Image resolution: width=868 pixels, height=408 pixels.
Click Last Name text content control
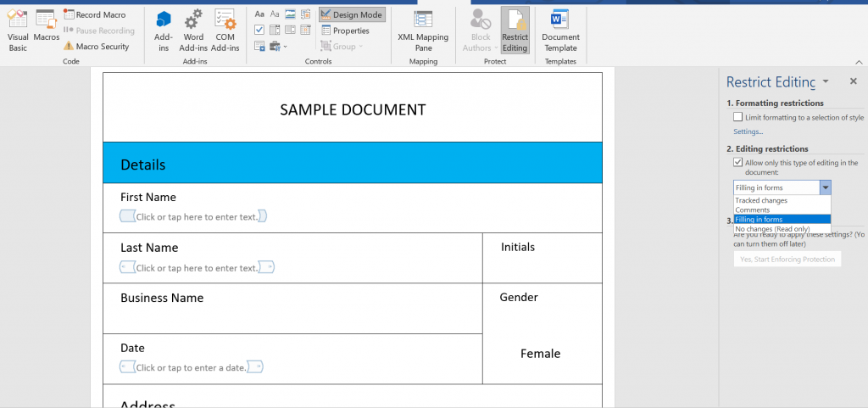(x=197, y=268)
